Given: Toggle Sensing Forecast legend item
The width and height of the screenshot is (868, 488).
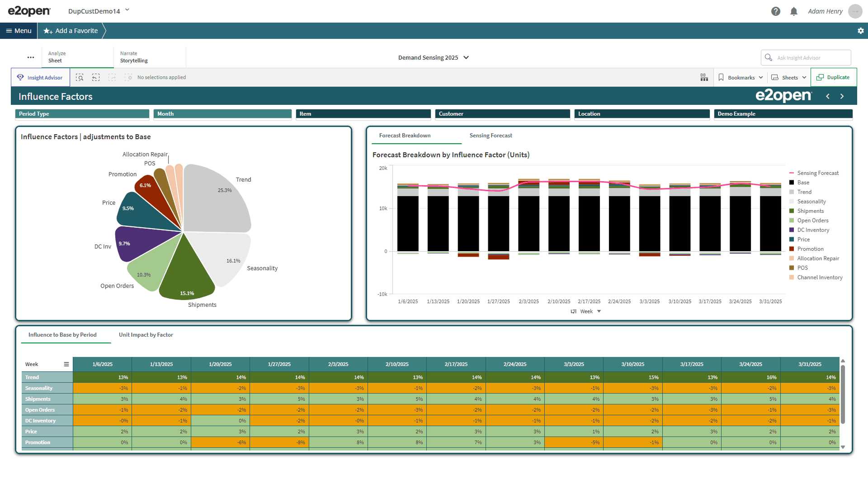Looking at the screenshot, I should click(817, 173).
